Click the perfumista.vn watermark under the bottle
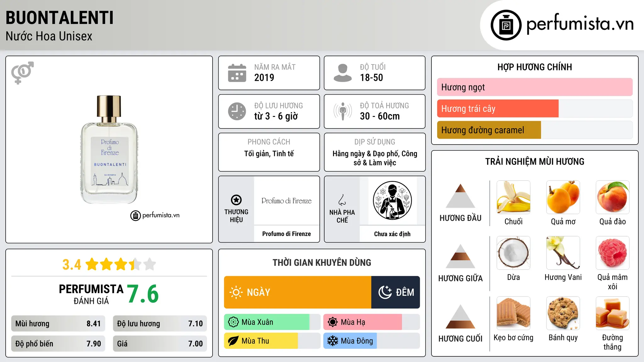Screen dimensions: 644x362 click(x=155, y=216)
